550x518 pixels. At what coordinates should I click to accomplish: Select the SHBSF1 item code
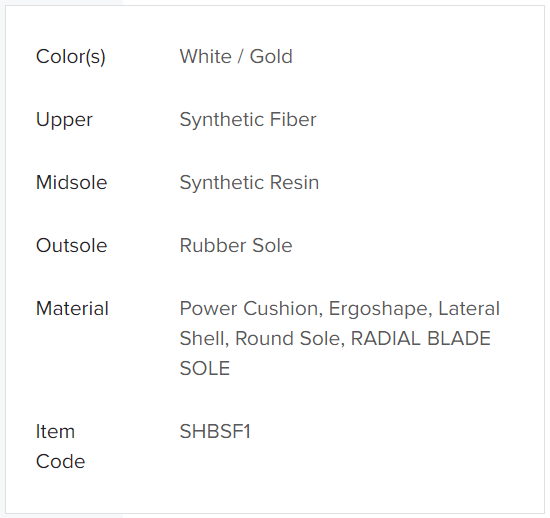click(x=215, y=431)
